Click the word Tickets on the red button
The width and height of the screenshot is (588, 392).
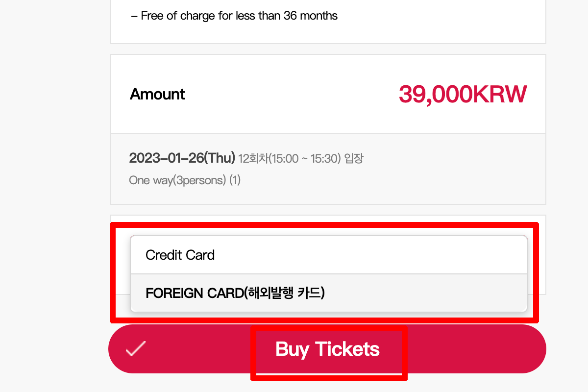coord(347,349)
